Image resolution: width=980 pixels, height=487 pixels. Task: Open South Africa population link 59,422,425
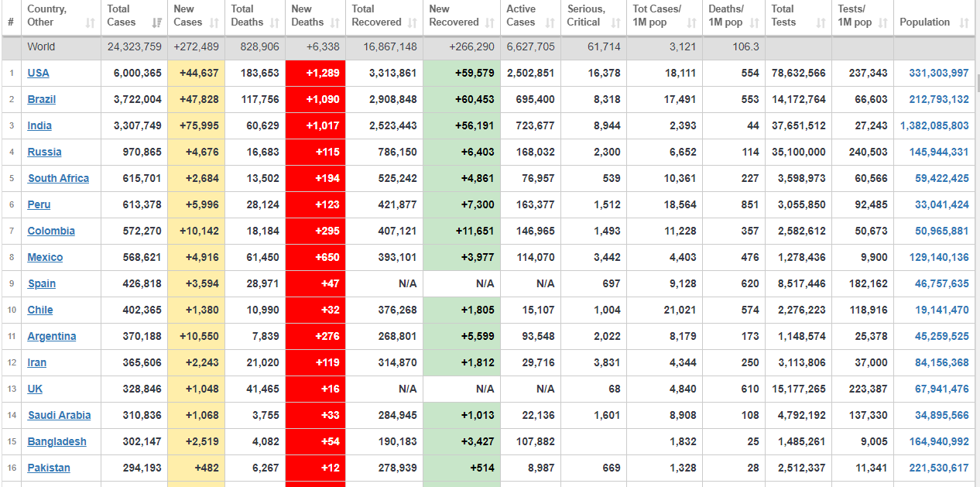[942, 178]
